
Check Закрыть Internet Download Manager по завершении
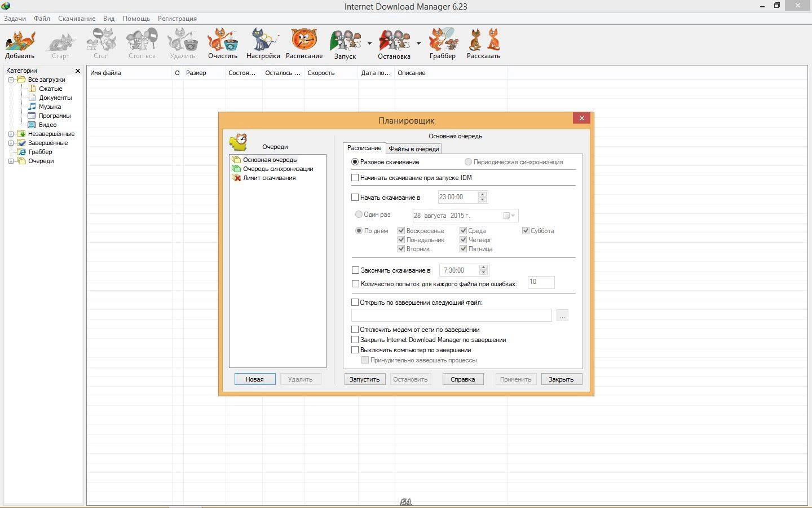coord(355,340)
